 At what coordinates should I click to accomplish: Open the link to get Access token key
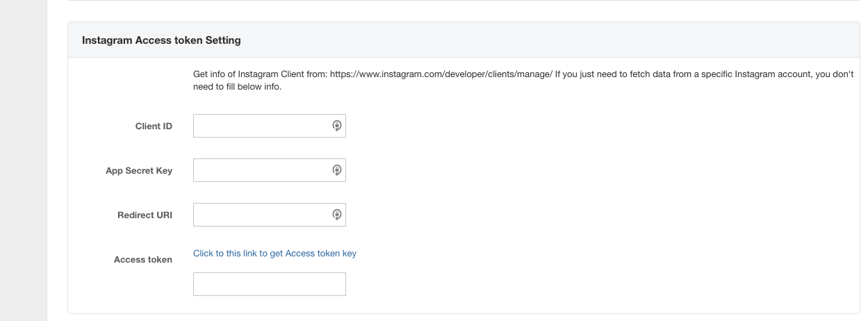click(x=275, y=254)
